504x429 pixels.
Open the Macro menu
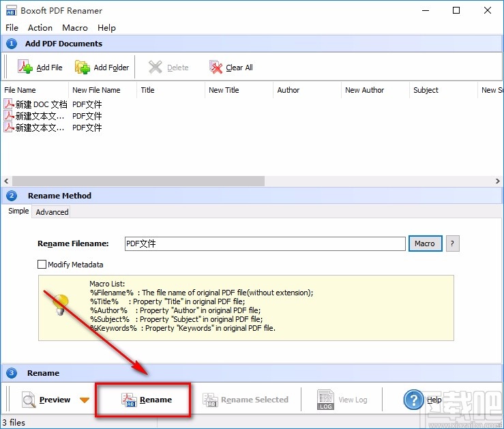coord(75,28)
